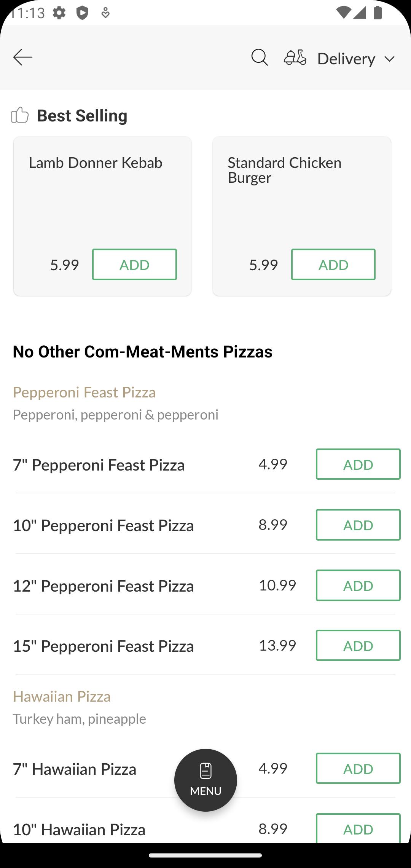Add 12" Pepperoni Feast Pizza
The height and width of the screenshot is (868, 411).
coord(358,585)
